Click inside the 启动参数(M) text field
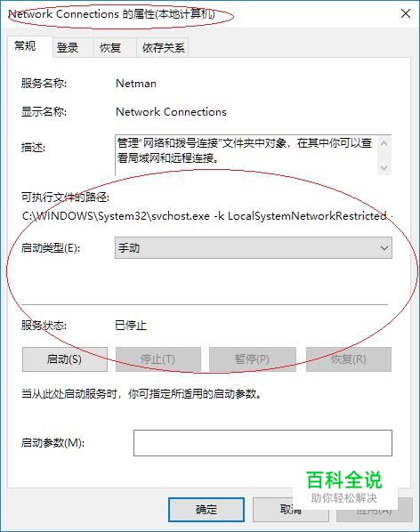This screenshot has width=420, height=532. (262, 443)
